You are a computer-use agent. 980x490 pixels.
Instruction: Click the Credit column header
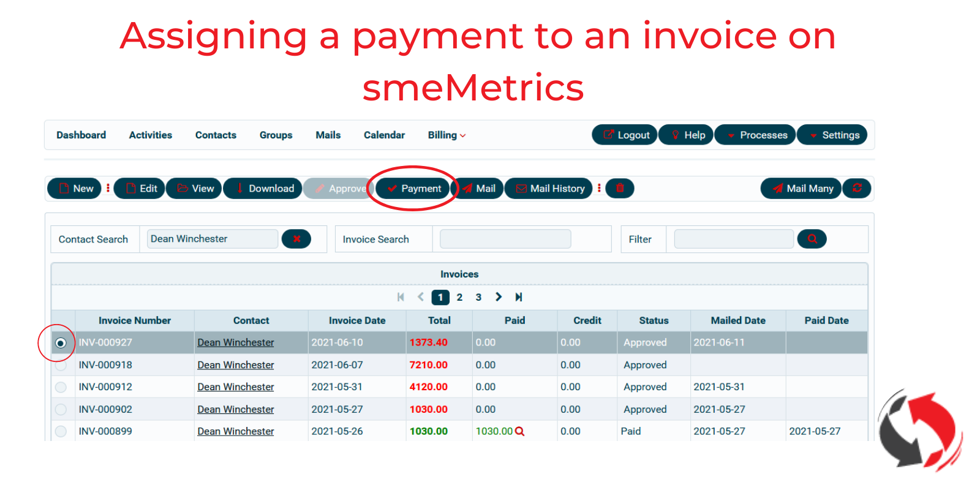pos(587,320)
